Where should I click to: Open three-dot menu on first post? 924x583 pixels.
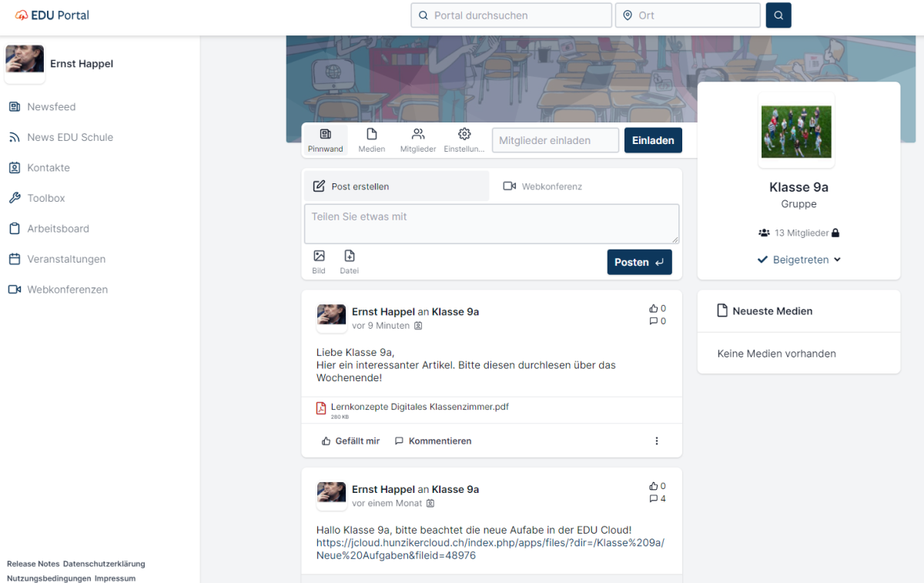(657, 441)
